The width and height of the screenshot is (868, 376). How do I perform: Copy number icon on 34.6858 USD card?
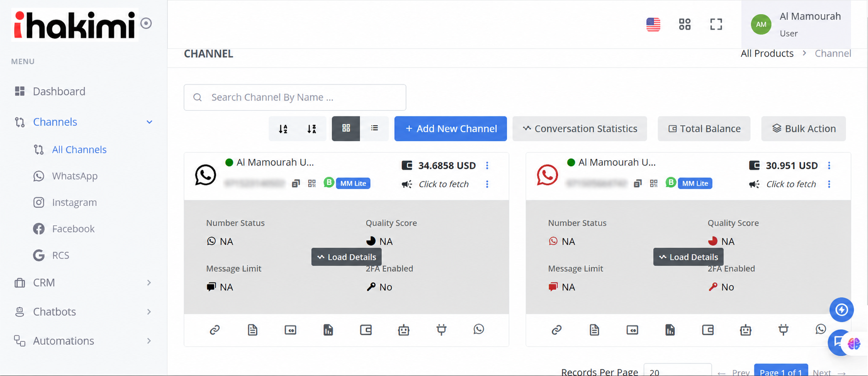pos(296,183)
